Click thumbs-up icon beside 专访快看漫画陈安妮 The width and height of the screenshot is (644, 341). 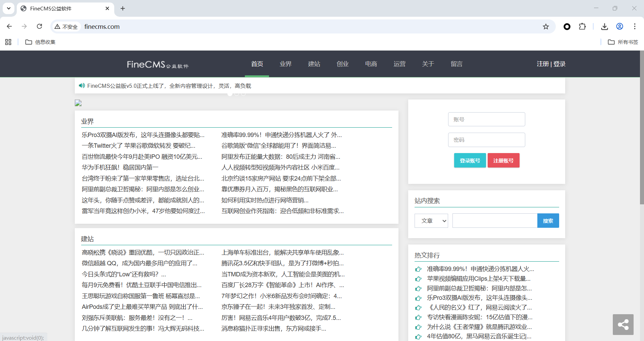click(x=418, y=317)
